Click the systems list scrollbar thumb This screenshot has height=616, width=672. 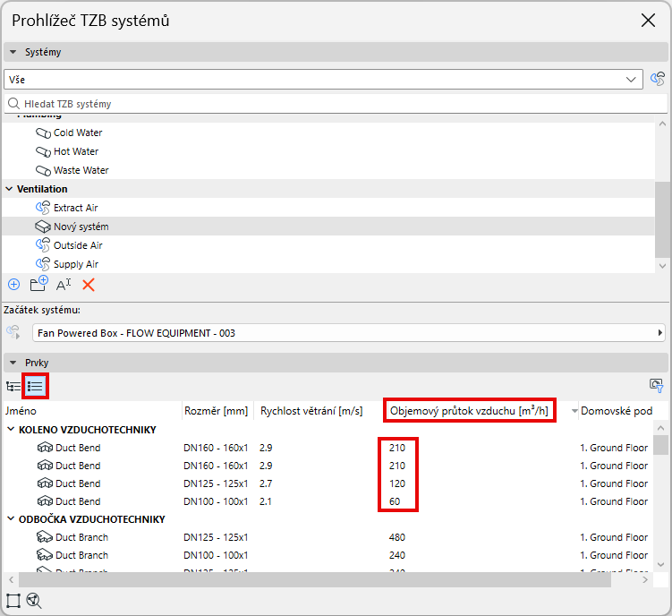tap(662, 219)
